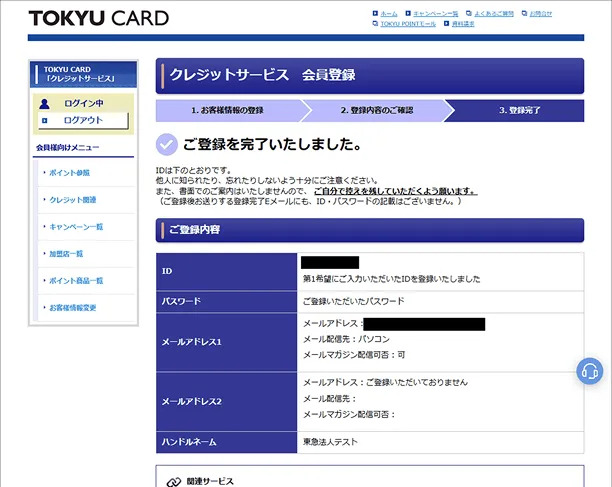Click the registration-complete checkmark circle icon
This screenshot has height=487, width=612.
(167, 144)
